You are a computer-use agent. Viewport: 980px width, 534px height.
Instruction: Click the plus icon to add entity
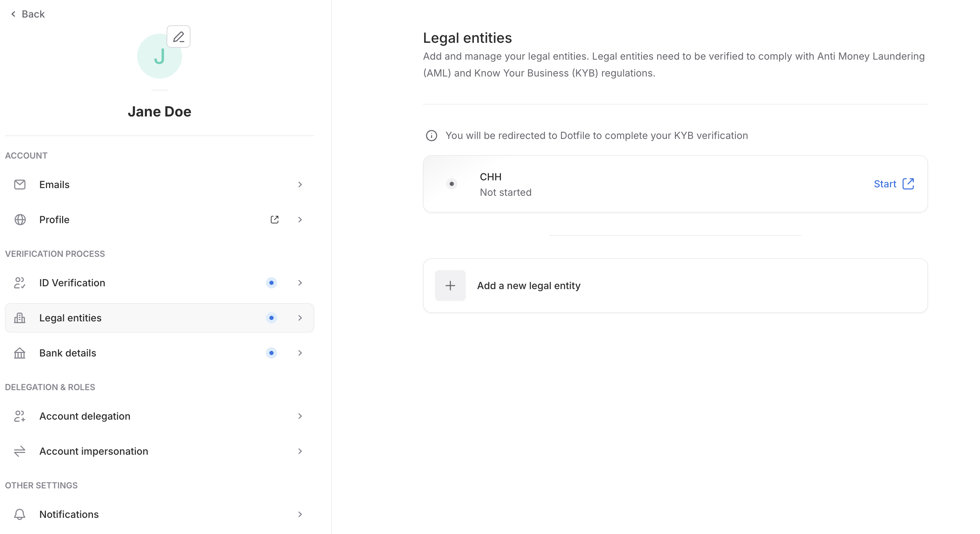[450, 286]
